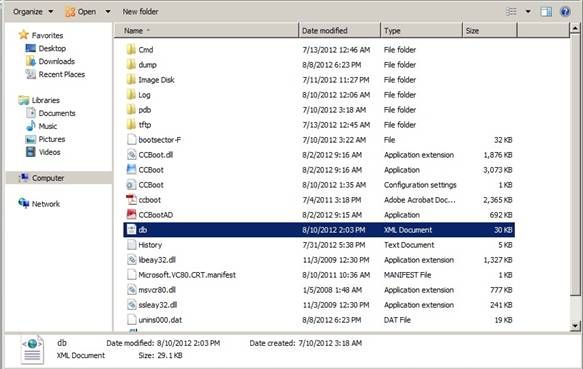Open the Organize menu
Image resolution: width=583 pixels, height=369 pixels.
click(33, 12)
